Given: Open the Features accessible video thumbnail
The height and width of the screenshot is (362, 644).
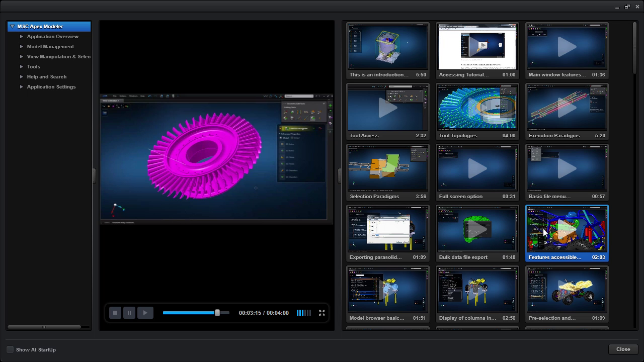Looking at the screenshot, I should (x=567, y=233).
